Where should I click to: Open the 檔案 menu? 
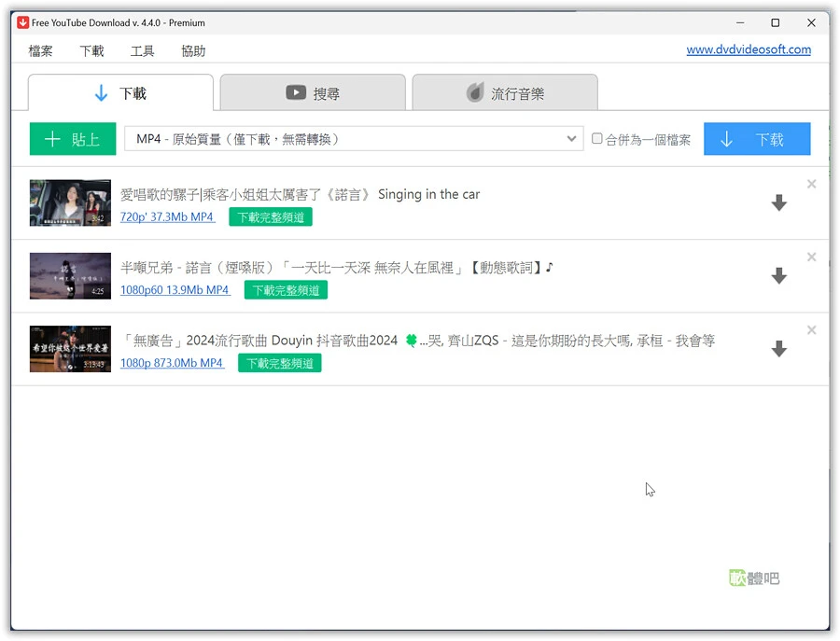point(41,51)
